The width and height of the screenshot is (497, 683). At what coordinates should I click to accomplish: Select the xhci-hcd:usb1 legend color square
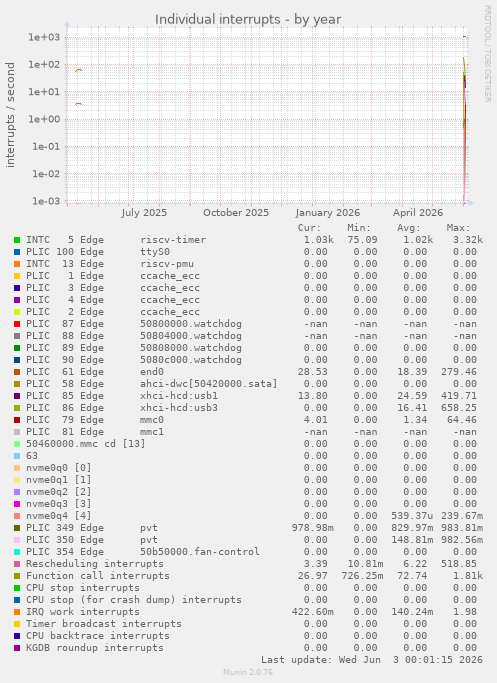click(17, 396)
